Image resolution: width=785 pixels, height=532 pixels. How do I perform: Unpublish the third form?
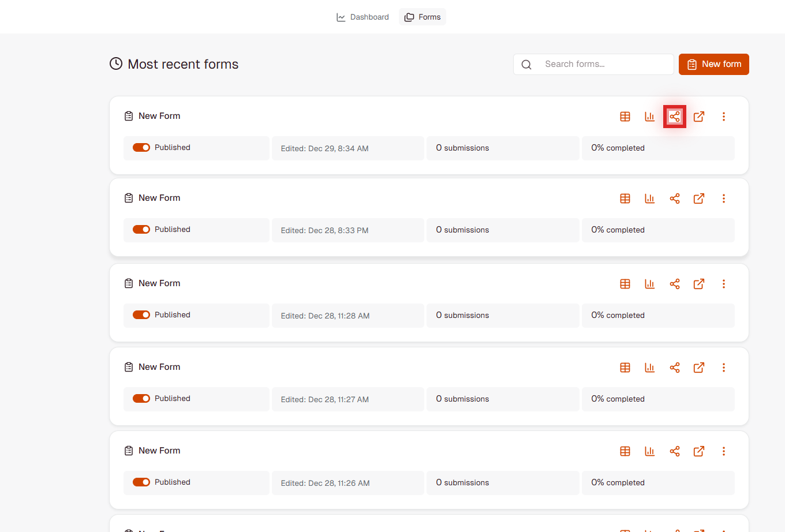point(141,314)
